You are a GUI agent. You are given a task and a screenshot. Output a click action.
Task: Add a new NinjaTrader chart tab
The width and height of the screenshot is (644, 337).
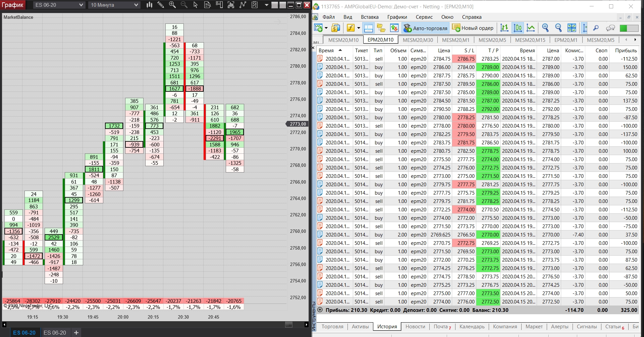(x=76, y=333)
